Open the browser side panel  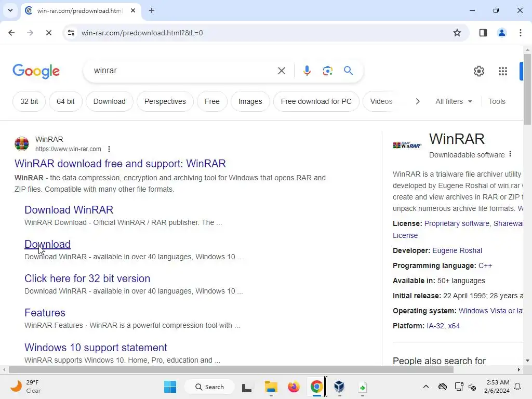pyautogui.click(x=483, y=33)
